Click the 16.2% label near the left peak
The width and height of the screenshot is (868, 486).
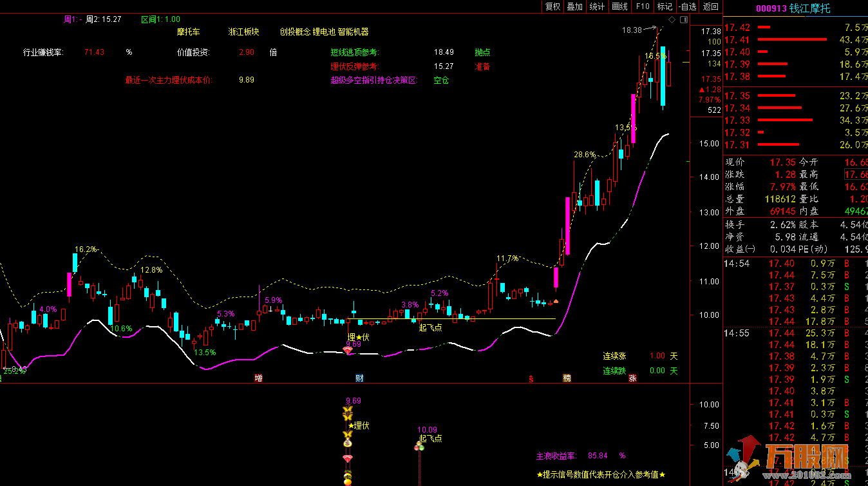(86, 249)
